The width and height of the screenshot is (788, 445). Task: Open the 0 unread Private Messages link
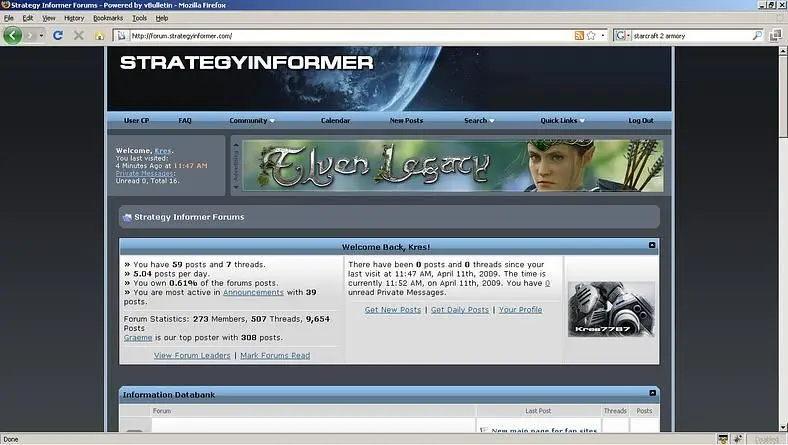(547, 283)
